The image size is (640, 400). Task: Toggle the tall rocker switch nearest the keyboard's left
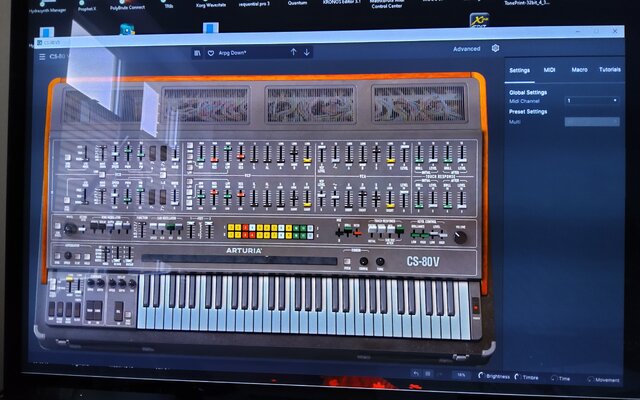point(118,311)
